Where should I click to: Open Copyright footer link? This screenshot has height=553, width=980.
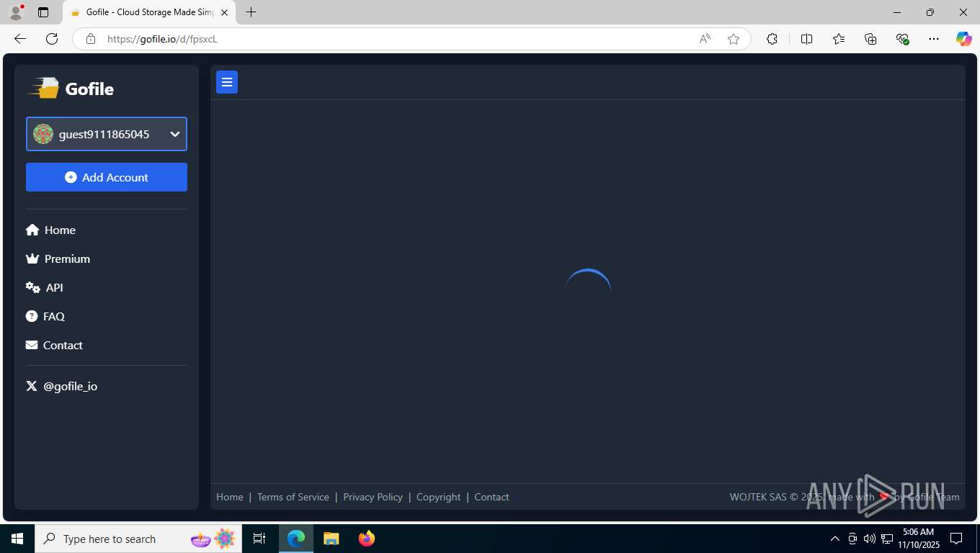438,497
